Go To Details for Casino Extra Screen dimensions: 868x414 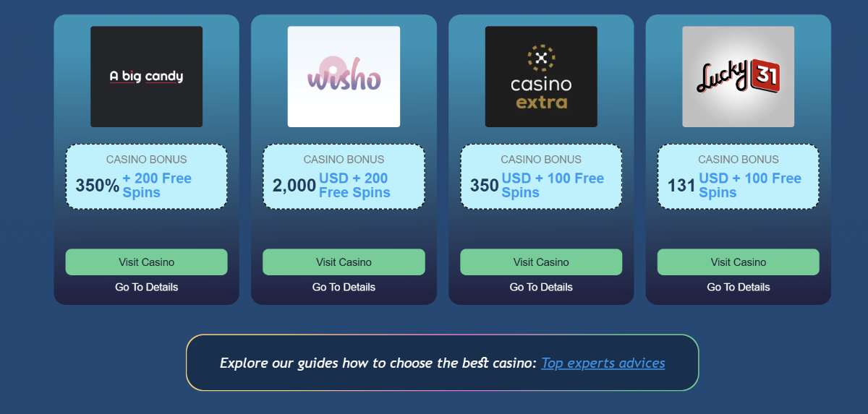(x=541, y=287)
